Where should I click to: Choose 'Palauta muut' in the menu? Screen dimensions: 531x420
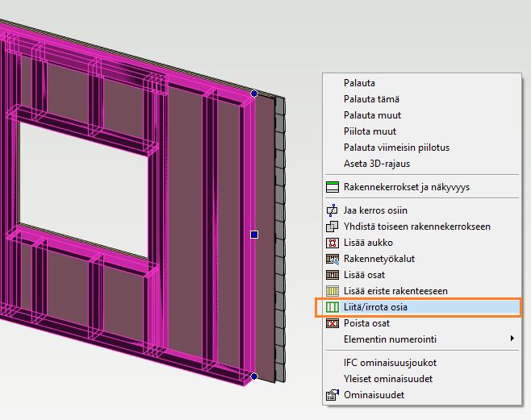(x=372, y=115)
